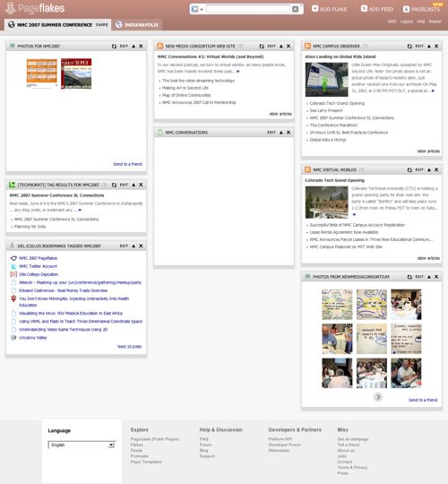Click Send to a friend under NewMediaConsortium photos
The width and height of the screenshot is (448, 484).
[x=423, y=400]
